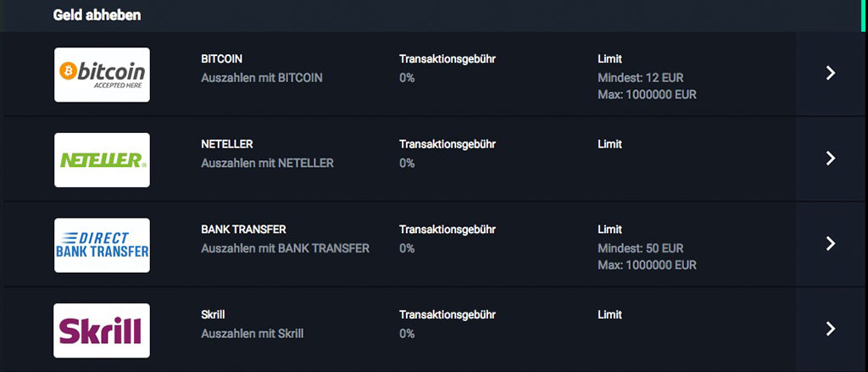Click Bank Transfer limit 'Mindest: 50 EUR'
Image resolution: width=868 pixels, height=372 pixels.
tap(641, 248)
